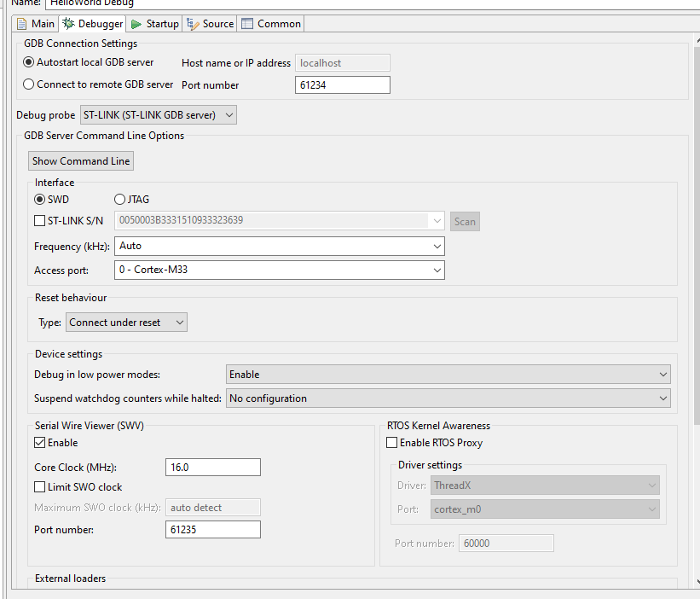
Task: Click the Serial Wire Viewer (SWV) label
Action: (x=90, y=426)
